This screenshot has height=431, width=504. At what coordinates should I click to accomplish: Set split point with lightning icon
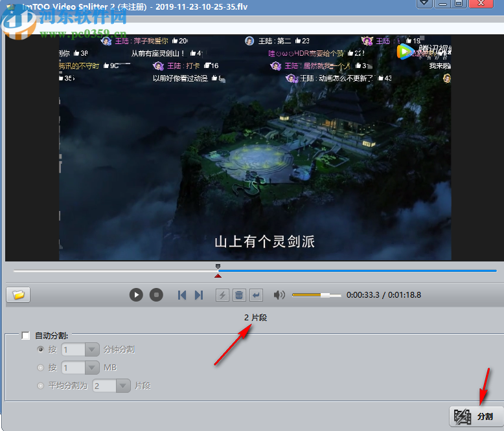pyautogui.click(x=222, y=295)
